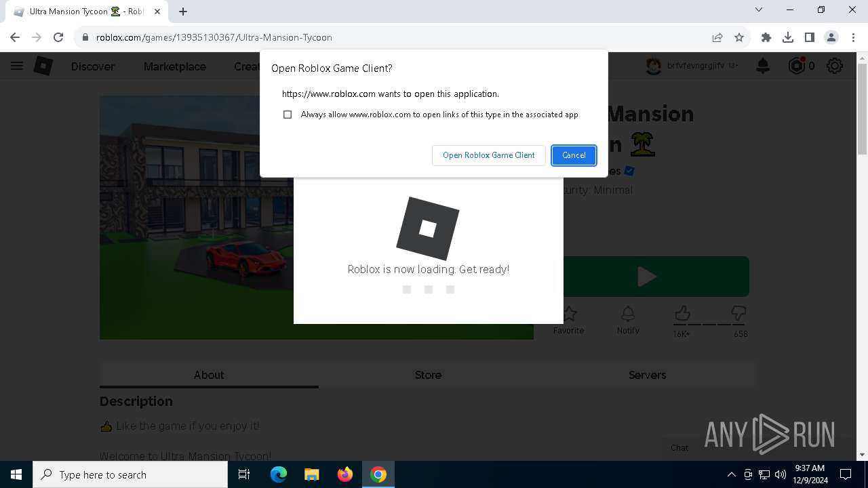Open the Chrome three-dot menu

(853, 37)
